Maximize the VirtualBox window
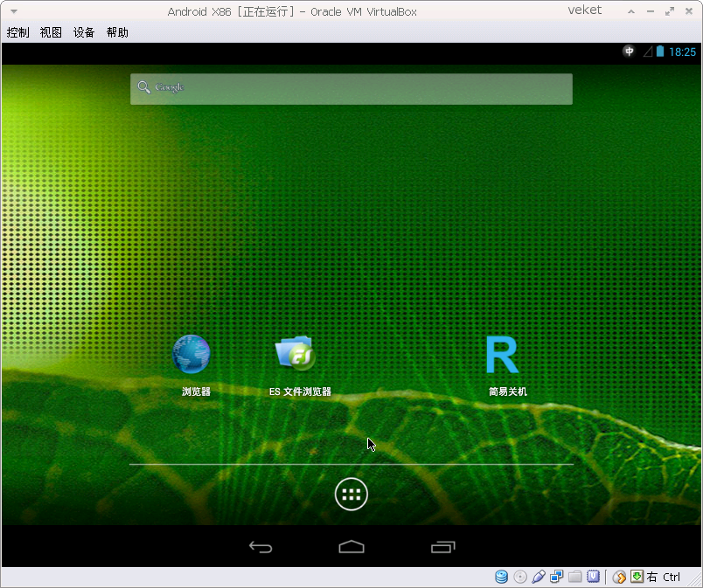Image resolution: width=703 pixels, height=588 pixels. point(670,11)
